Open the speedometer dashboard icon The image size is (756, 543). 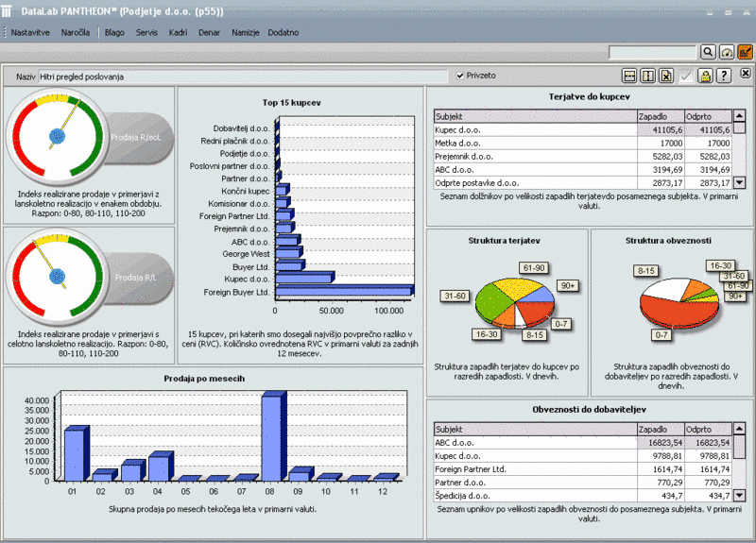727,53
